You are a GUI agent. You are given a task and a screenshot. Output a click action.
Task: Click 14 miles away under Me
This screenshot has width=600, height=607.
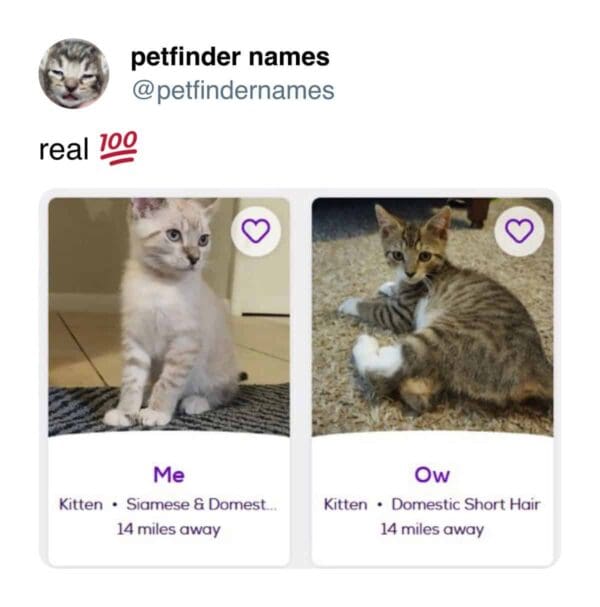[169, 529]
